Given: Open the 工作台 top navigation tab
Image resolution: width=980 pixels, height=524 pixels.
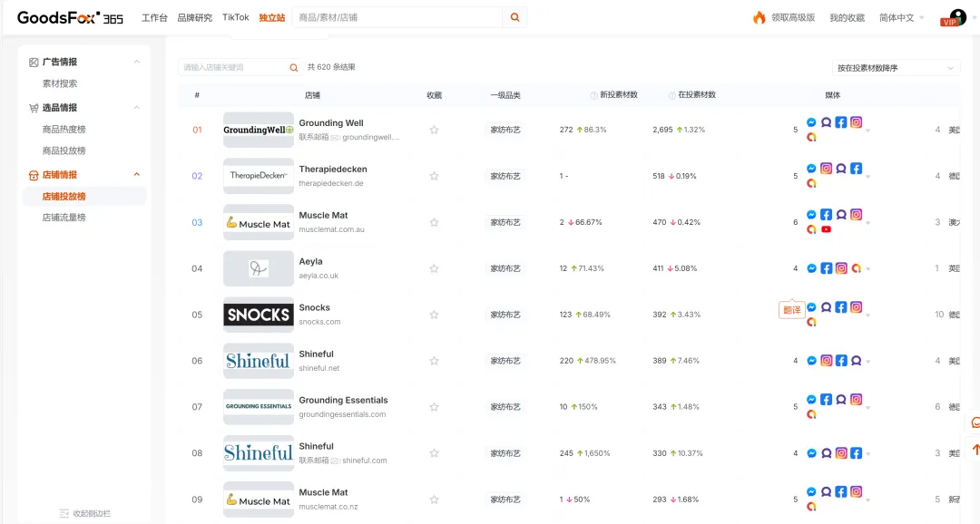Looking at the screenshot, I should [x=154, y=17].
